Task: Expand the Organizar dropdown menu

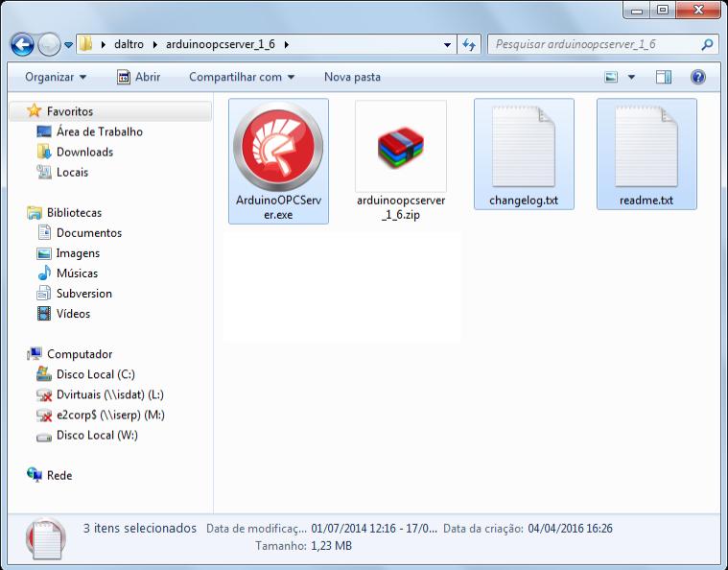Action: click(56, 77)
